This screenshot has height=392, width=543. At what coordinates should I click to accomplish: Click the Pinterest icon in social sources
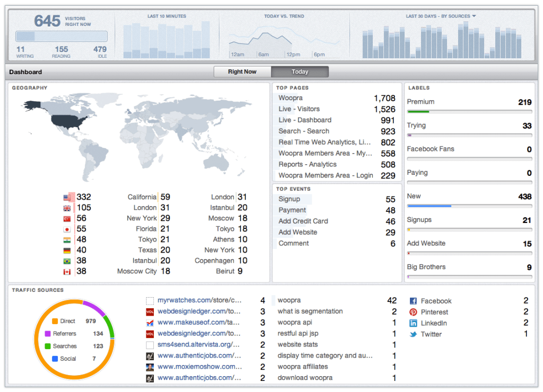click(413, 312)
